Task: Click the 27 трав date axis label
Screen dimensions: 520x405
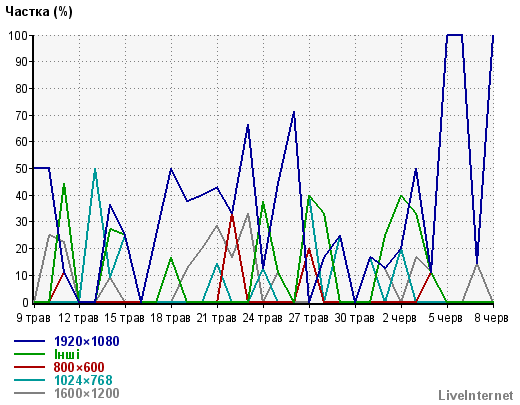Action: tap(308, 318)
